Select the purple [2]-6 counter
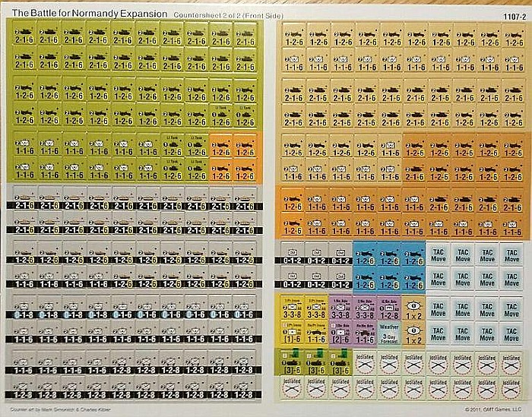This screenshot has width=532, height=417. click(340, 333)
